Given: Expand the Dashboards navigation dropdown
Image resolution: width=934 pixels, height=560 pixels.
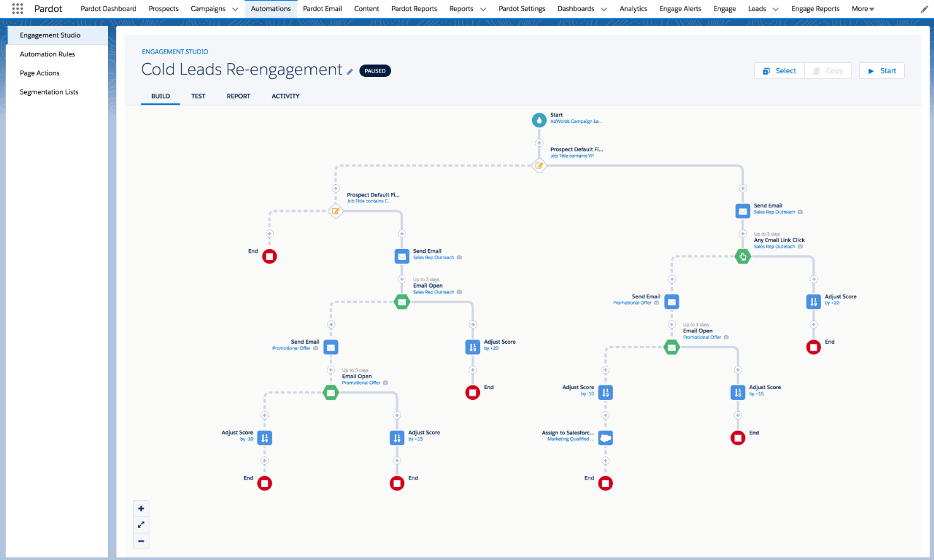Looking at the screenshot, I should click(x=581, y=9).
